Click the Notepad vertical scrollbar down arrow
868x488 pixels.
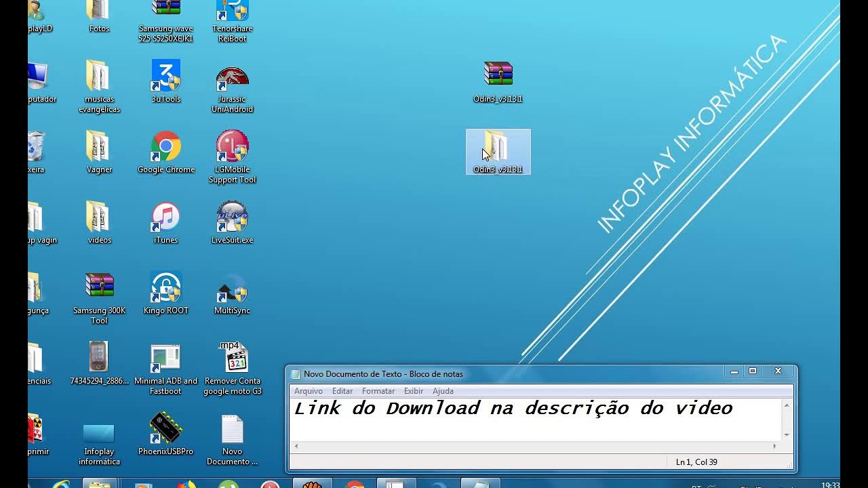(787, 434)
